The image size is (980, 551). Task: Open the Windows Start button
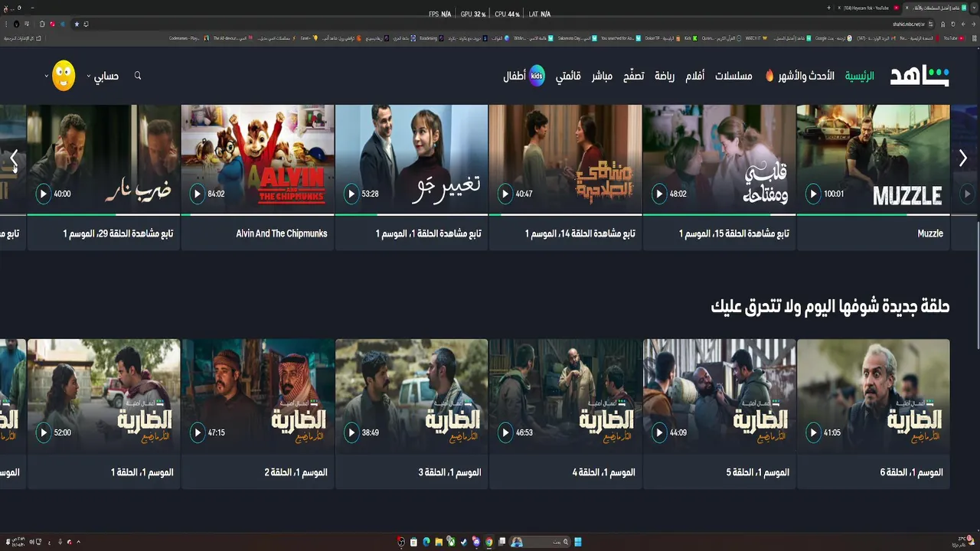pyautogui.click(x=579, y=542)
